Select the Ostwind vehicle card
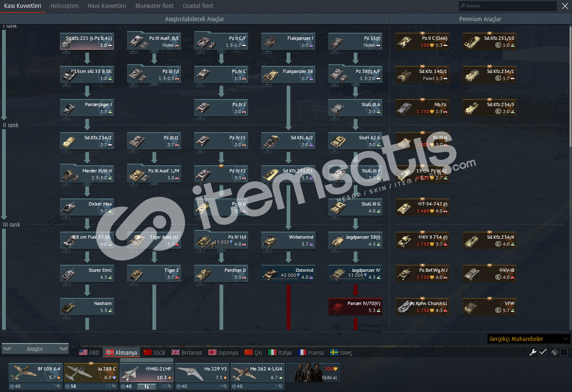The height and width of the screenshot is (392, 572). (288, 273)
